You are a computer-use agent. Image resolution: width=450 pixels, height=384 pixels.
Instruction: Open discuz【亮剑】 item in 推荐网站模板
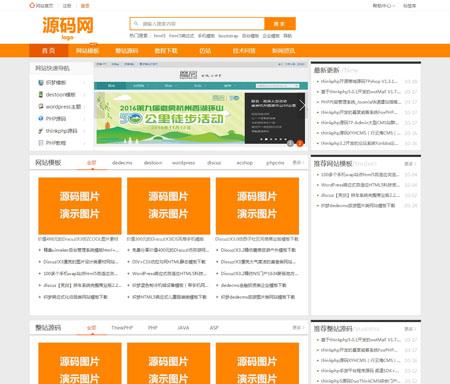tap(360, 195)
